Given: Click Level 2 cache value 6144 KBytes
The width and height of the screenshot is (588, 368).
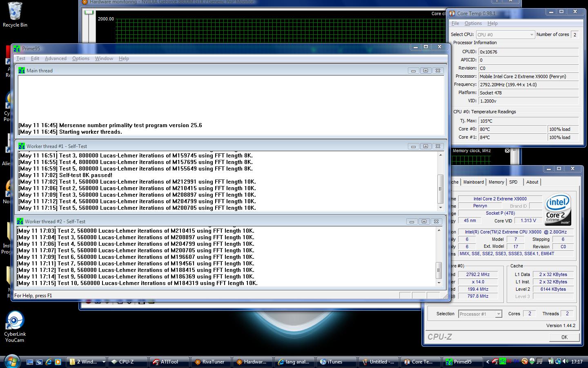Looking at the screenshot, I should pyautogui.click(x=553, y=289).
